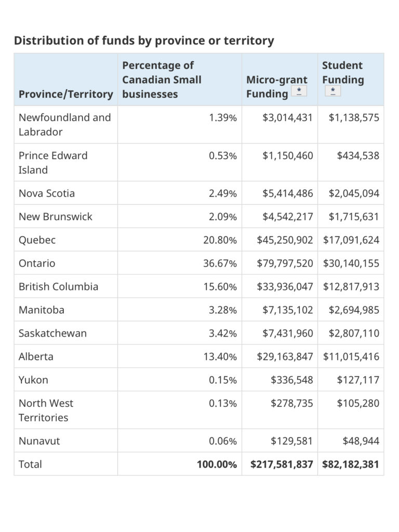
Task: Select the Yukon row label
Action: [33, 380]
